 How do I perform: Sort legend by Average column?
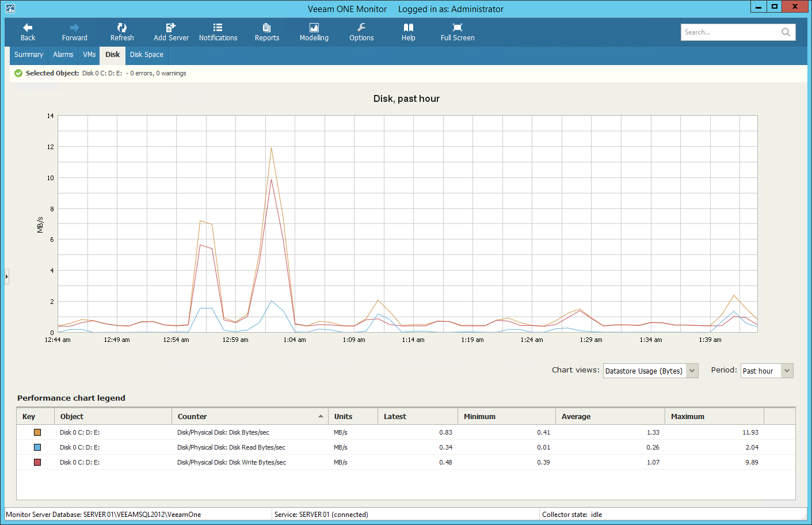pyautogui.click(x=611, y=416)
